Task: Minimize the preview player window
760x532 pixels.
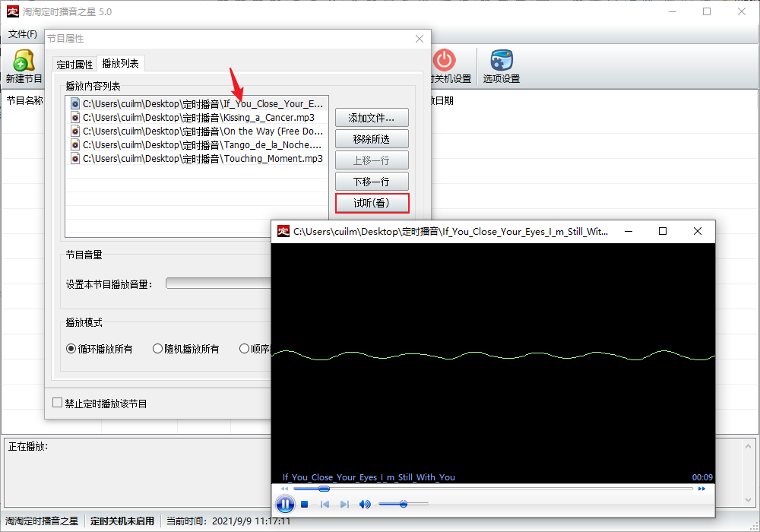Action: [x=629, y=231]
